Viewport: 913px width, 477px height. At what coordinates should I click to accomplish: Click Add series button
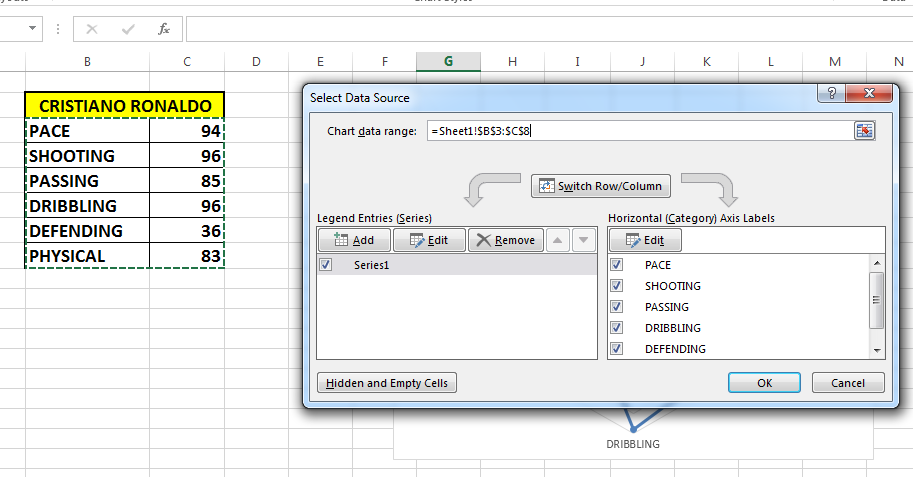[354, 240]
